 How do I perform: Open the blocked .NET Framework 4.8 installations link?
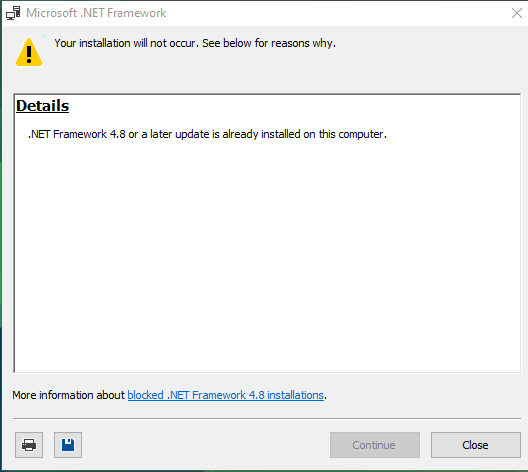[225, 395]
